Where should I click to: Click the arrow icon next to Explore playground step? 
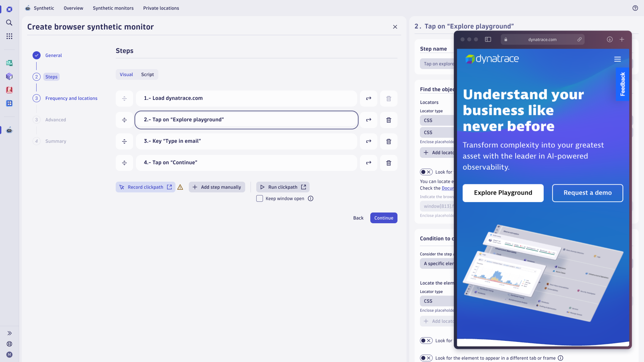click(369, 120)
